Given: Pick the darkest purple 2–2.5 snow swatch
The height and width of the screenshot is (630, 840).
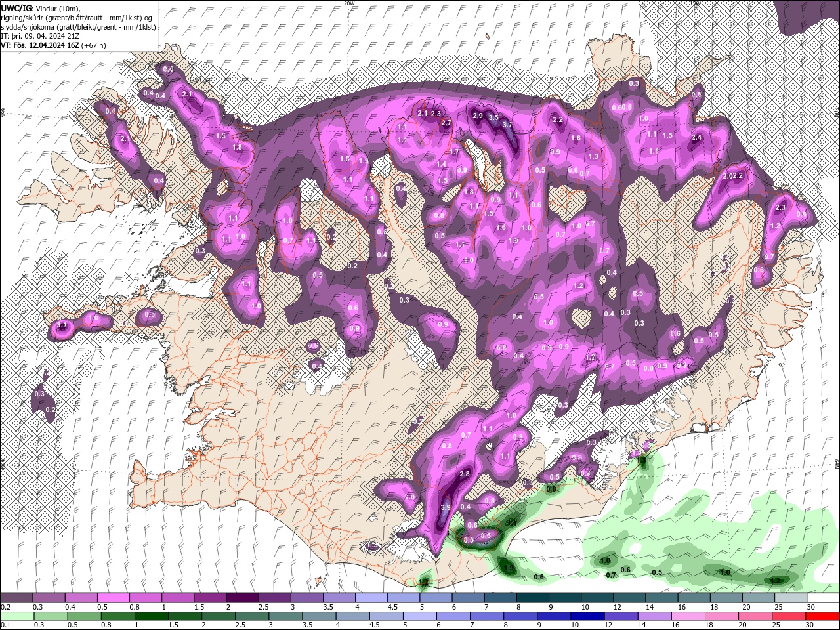Looking at the screenshot, I should (x=241, y=598).
